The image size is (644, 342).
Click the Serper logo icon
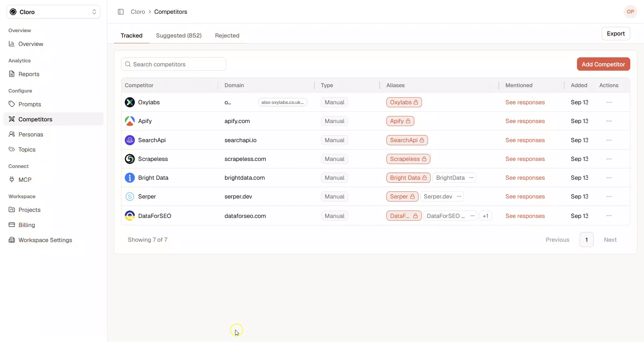[x=130, y=196]
